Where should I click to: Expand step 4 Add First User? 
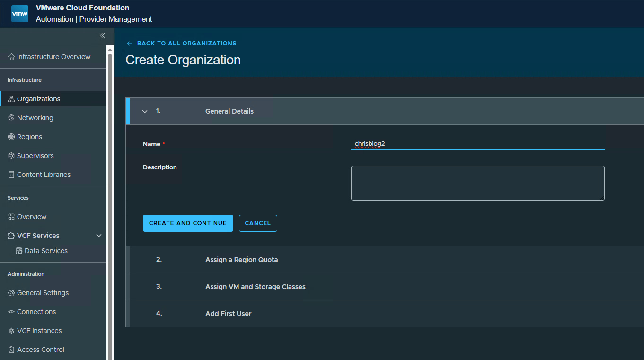(x=385, y=314)
